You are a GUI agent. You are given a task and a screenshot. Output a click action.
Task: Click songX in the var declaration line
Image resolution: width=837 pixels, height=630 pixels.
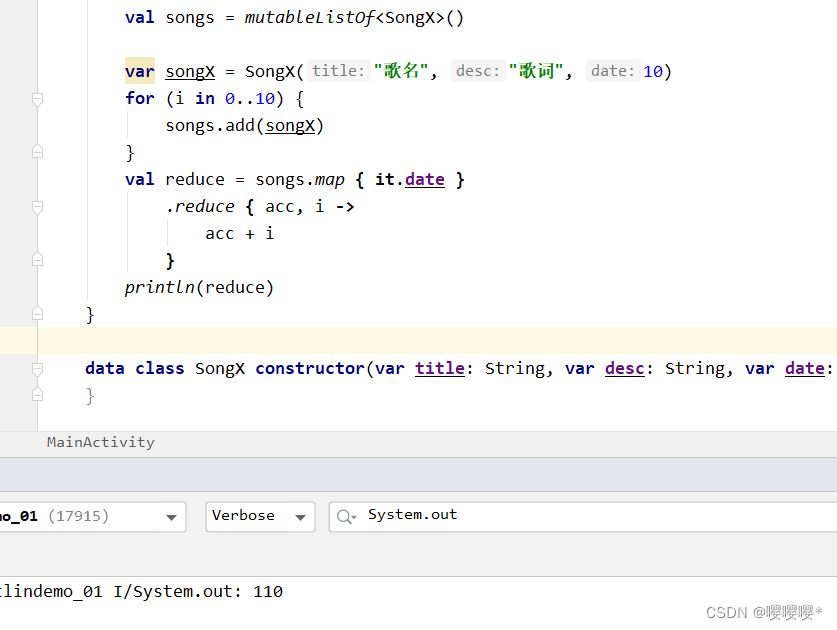tap(190, 72)
